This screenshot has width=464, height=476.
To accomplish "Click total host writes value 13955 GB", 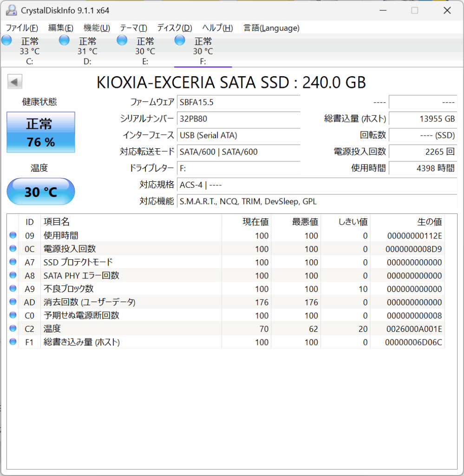I will (x=423, y=119).
